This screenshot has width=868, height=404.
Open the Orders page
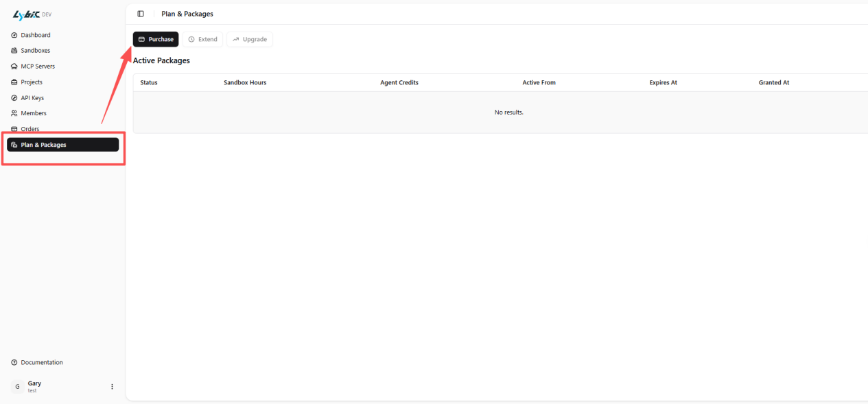tap(30, 129)
